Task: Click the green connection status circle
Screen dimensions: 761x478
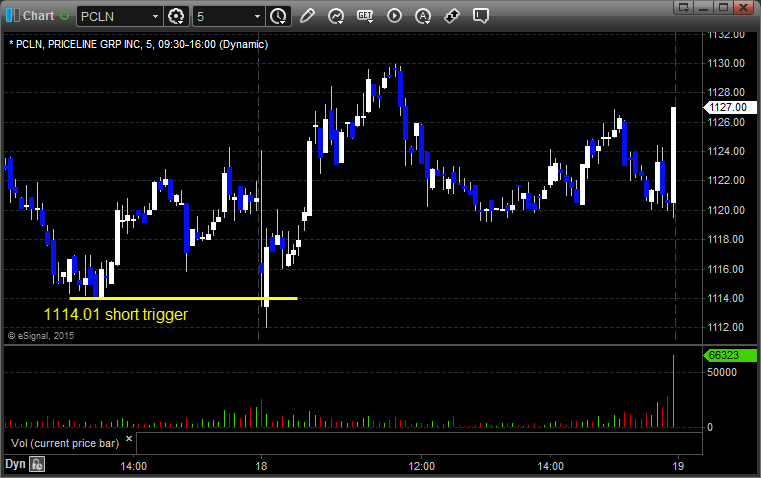Action: (x=64, y=16)
